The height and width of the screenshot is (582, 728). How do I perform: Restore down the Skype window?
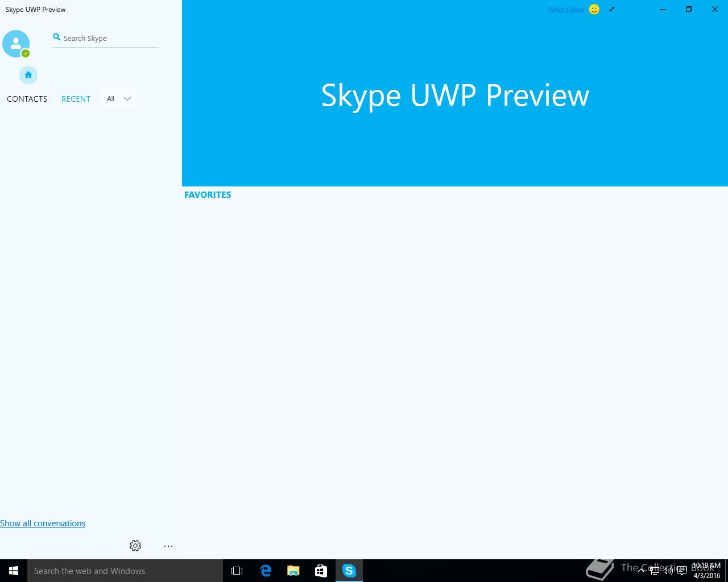pyautogui.click(x=689, y=9)
